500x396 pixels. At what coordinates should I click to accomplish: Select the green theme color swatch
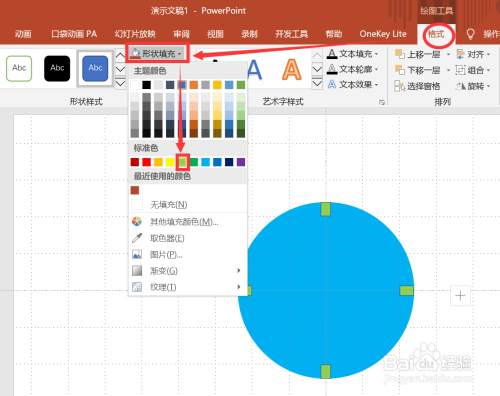(x=241, y=85)
